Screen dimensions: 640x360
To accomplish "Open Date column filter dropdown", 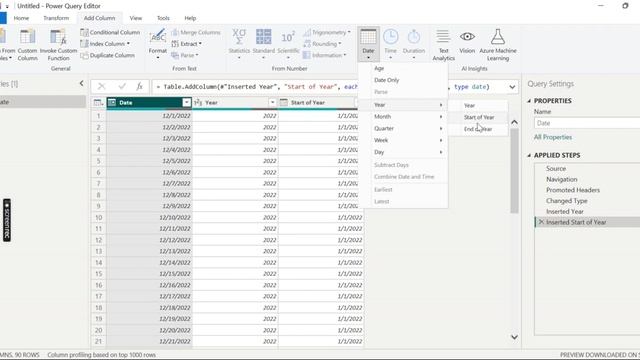I will (186, 102).
